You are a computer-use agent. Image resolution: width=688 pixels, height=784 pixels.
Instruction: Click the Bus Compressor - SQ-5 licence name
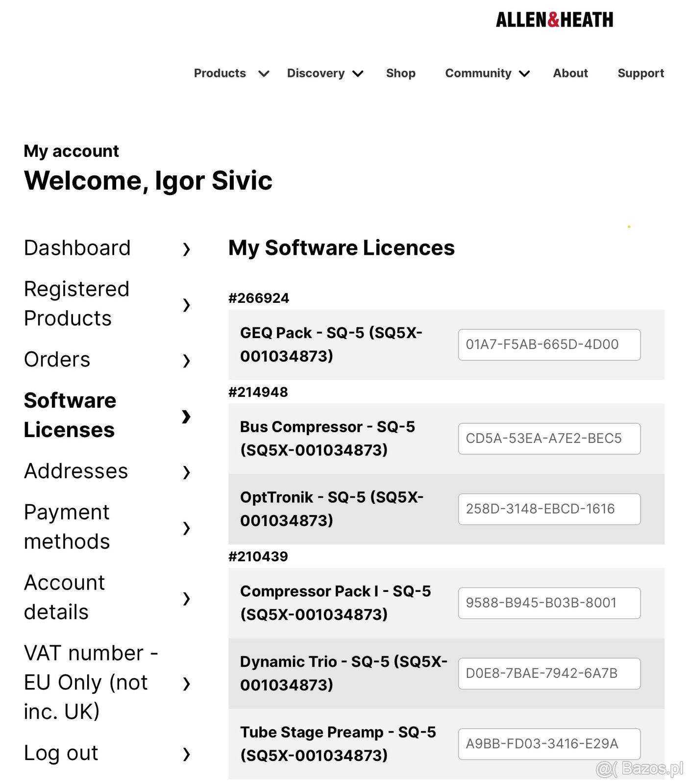coord(327,439)
